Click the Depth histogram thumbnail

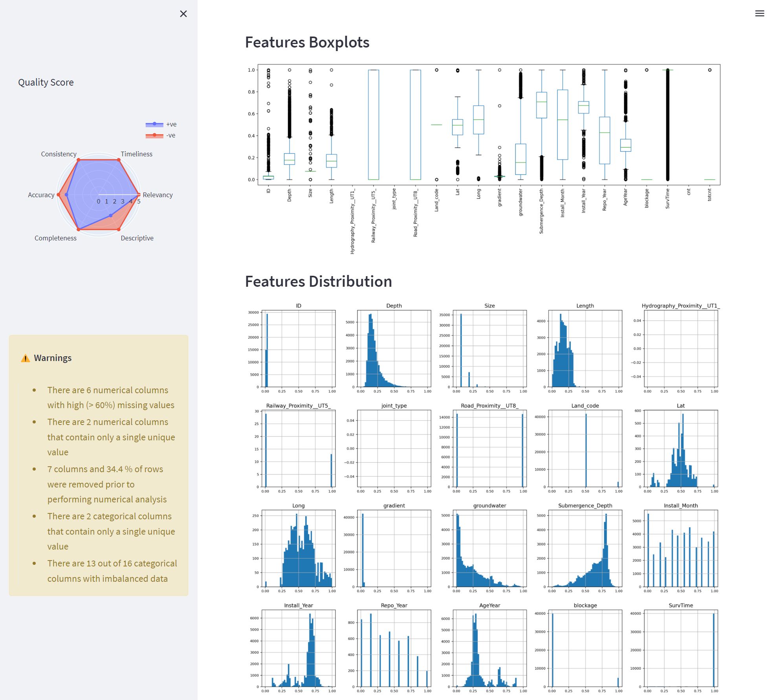394,348
